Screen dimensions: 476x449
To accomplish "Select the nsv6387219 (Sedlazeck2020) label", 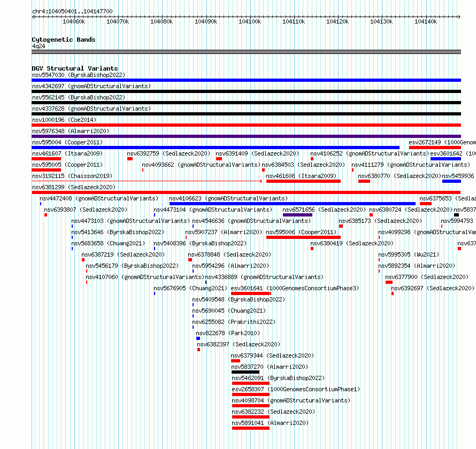I will 123,254.
